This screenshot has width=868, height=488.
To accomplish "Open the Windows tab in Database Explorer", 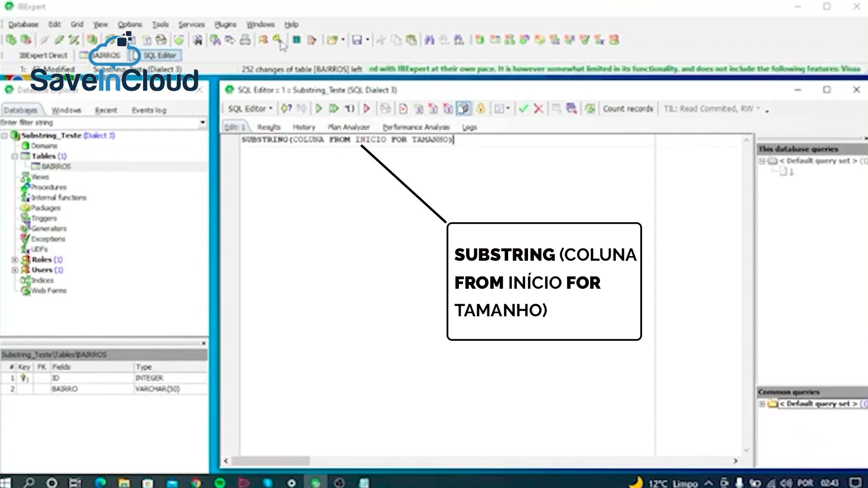I will [x=66, y=110].
